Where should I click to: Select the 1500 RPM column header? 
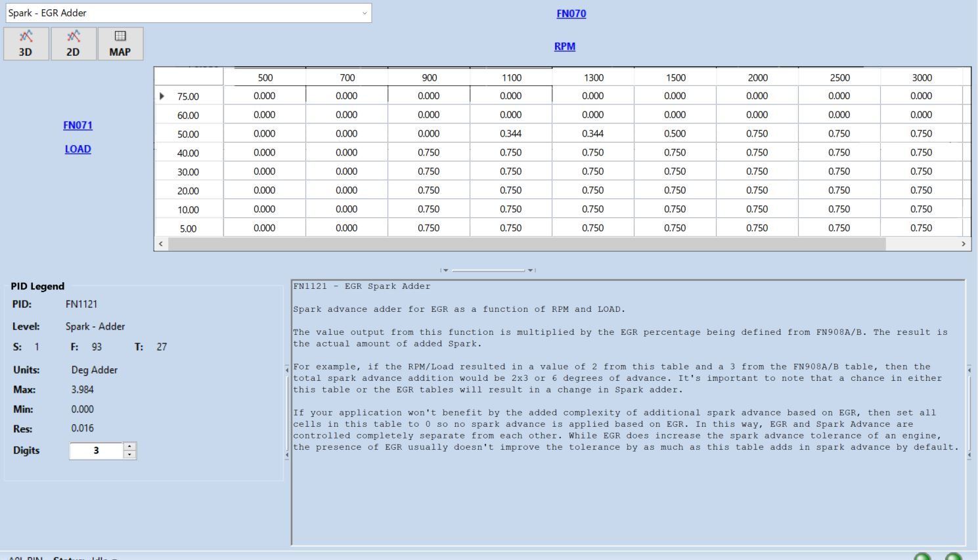pyautogui.click(x=675, y=77)
